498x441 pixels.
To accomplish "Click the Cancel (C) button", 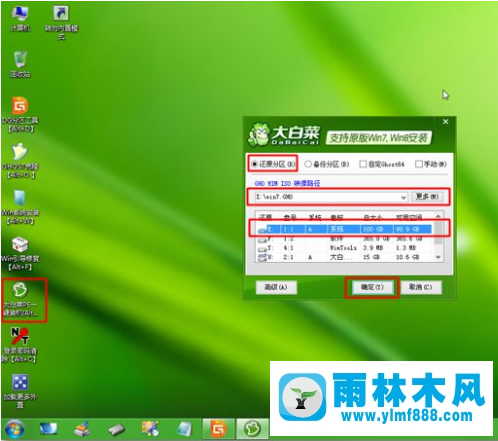I will [x=421, y=287].
